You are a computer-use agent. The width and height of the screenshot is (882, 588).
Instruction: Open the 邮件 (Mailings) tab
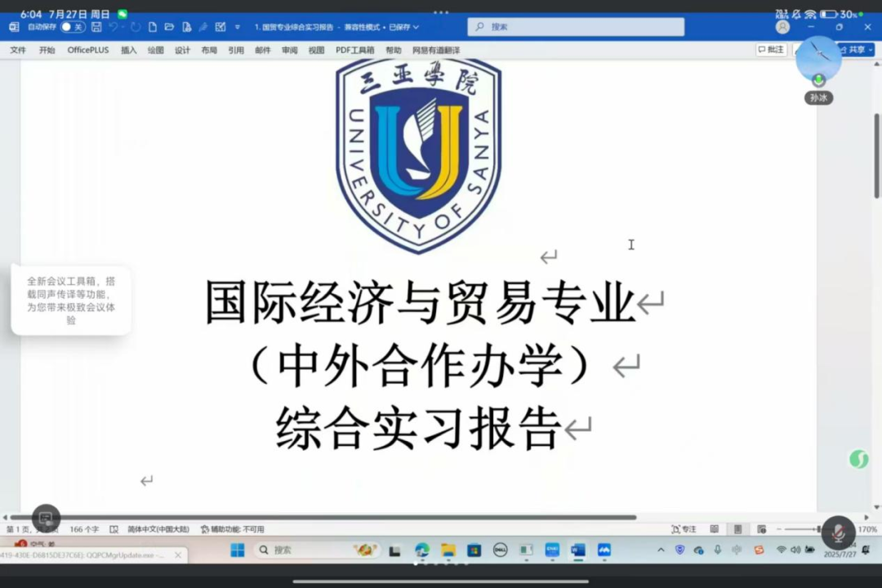tap(263, 50)
